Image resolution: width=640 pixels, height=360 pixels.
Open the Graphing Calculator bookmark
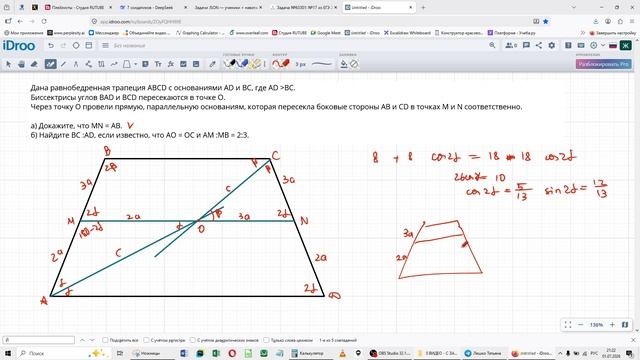[200, 33]
